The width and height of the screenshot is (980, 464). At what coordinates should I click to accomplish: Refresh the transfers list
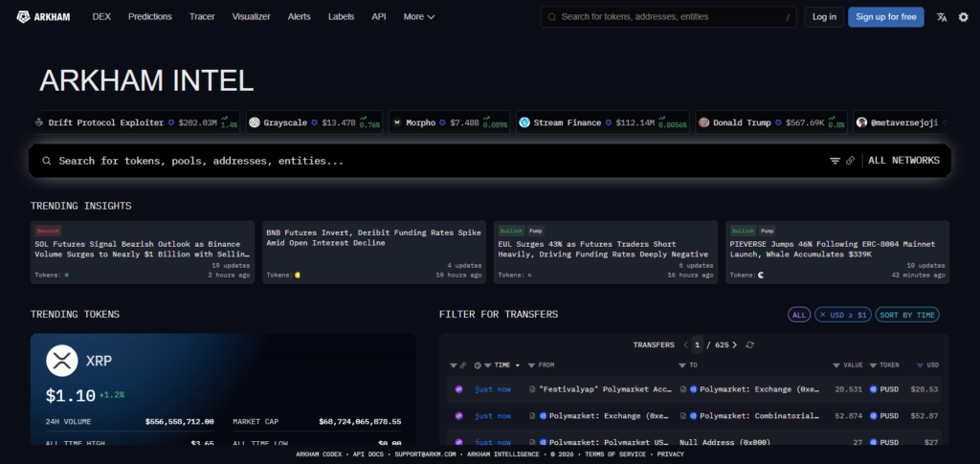(x=750, y=344)
